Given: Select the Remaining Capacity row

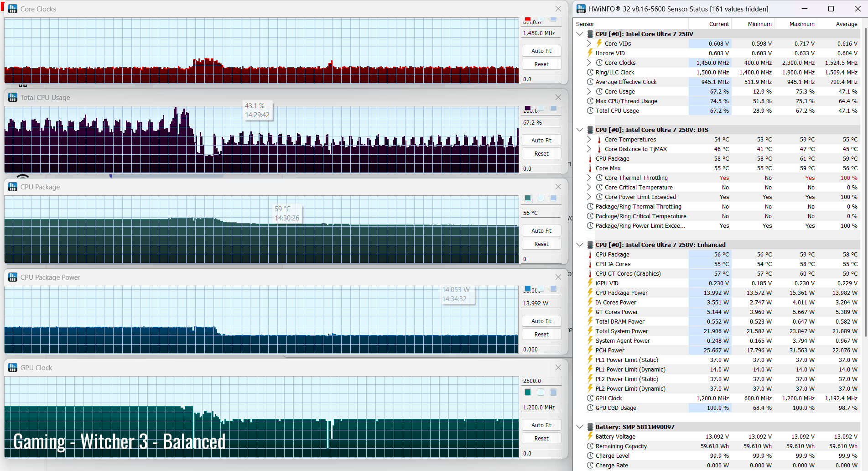Looking at the screenshot, I should click(717, 446).
